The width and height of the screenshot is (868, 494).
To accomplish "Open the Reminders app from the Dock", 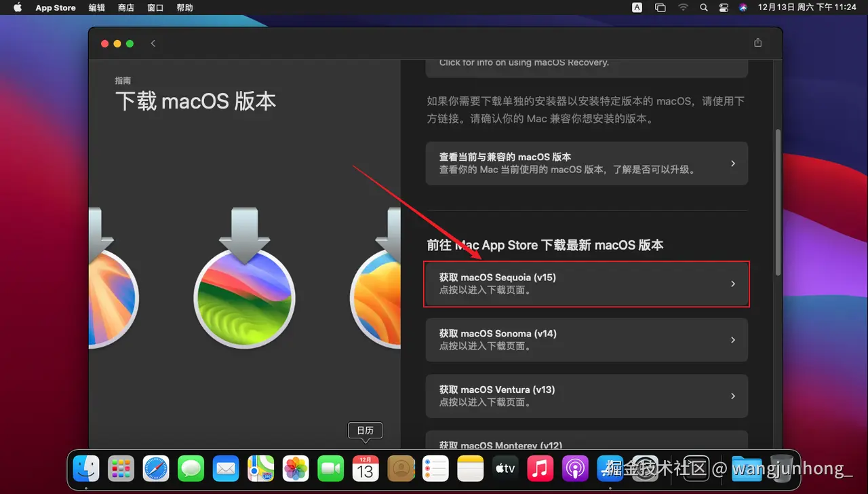I will pyautogui.click(x=435, y=468).
